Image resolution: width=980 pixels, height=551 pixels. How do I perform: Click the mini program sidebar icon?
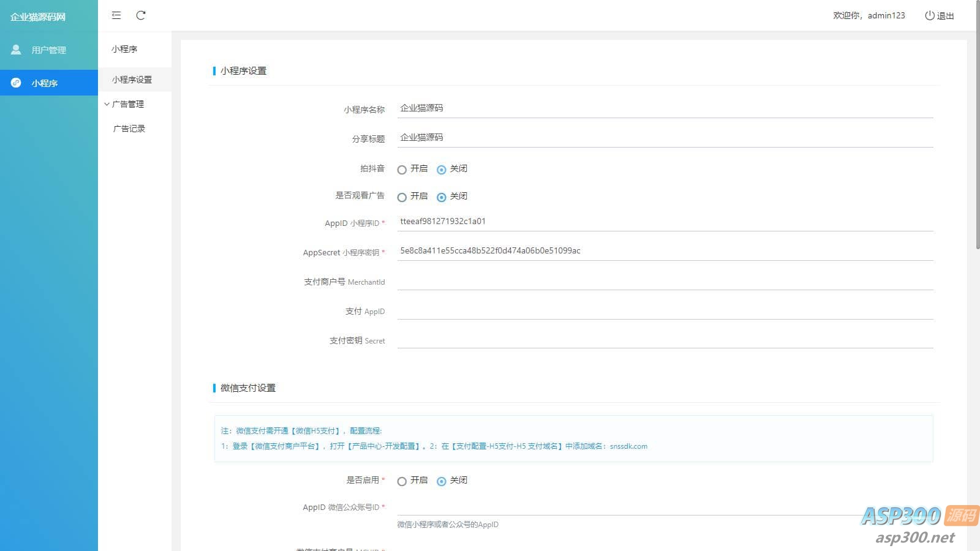[16, 83]
